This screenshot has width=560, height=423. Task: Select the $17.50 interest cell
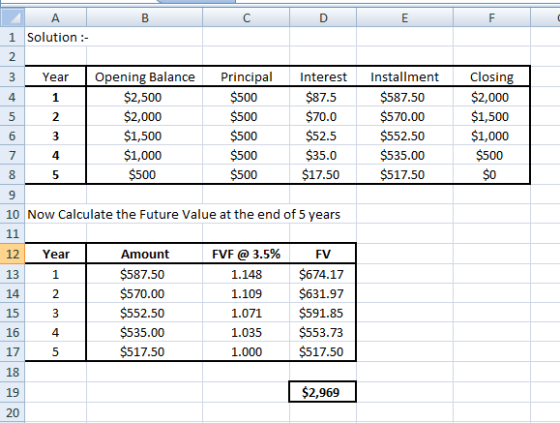click(323, 174)
